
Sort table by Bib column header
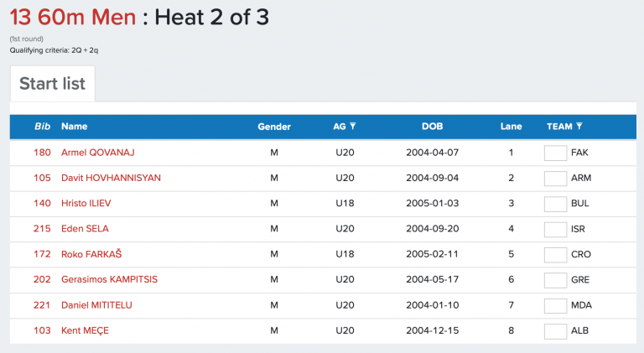42,127
